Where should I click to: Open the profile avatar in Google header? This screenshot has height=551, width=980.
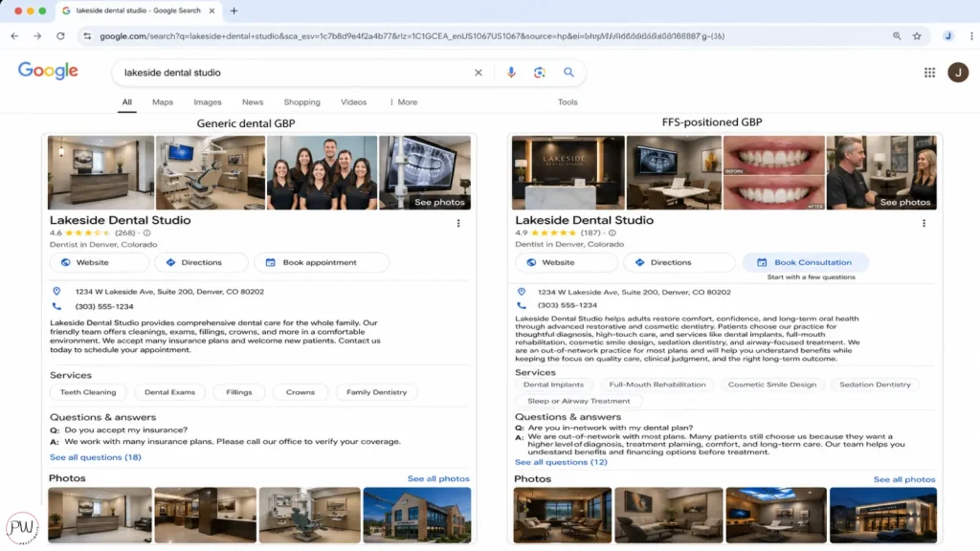[957, 73]
